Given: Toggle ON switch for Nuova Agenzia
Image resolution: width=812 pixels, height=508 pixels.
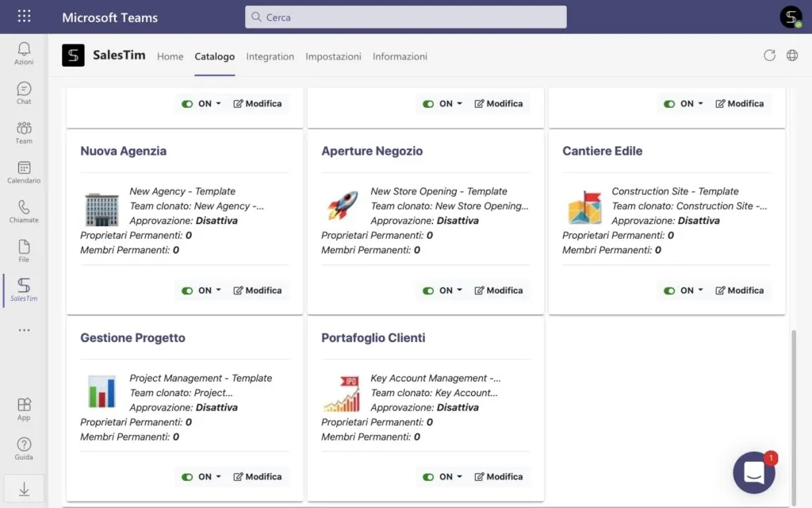Looking at the screenshot, I should (187, 291).
